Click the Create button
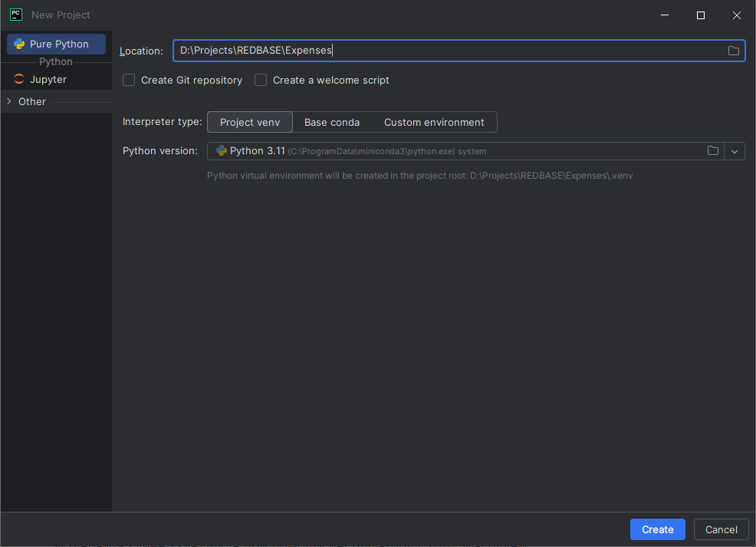 click(x=658, y=529)
